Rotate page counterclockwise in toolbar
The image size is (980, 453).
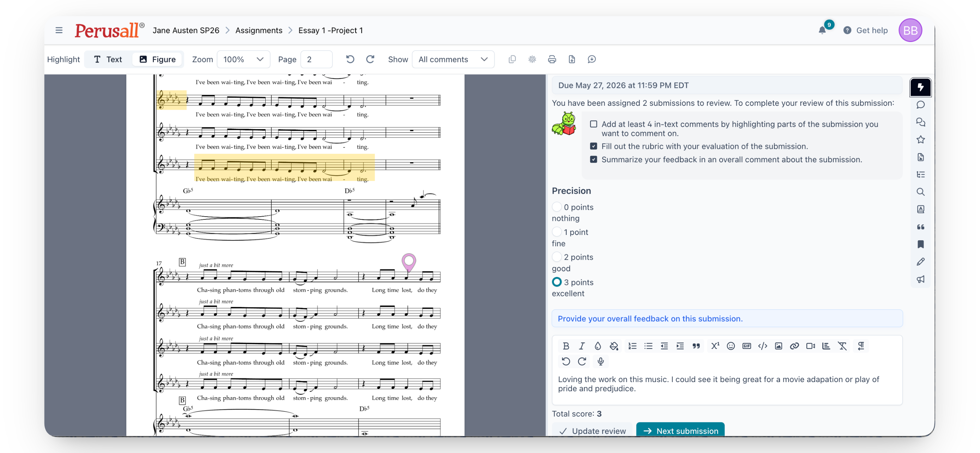point(350,59)
